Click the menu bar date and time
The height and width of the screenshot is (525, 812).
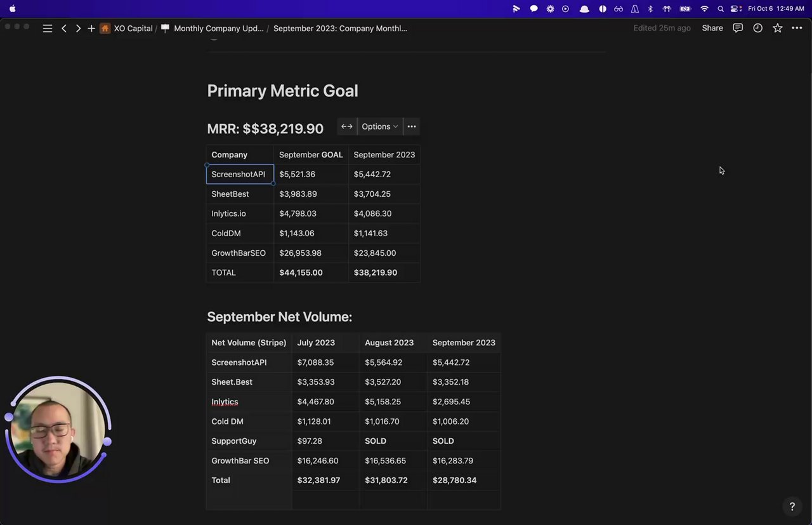click(x=776, y=9)
